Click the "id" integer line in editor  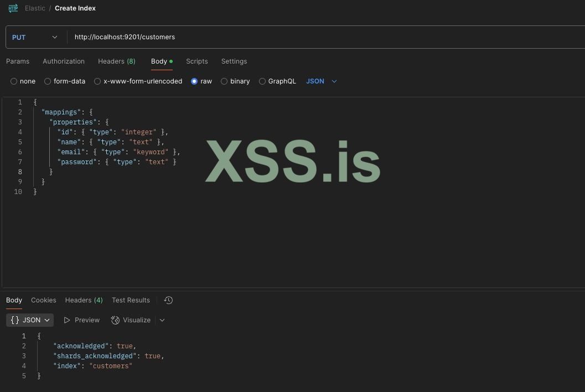pos(113,132)
